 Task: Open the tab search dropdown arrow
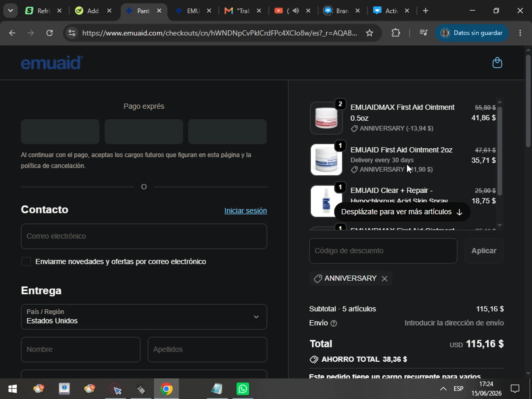(11, 11)
